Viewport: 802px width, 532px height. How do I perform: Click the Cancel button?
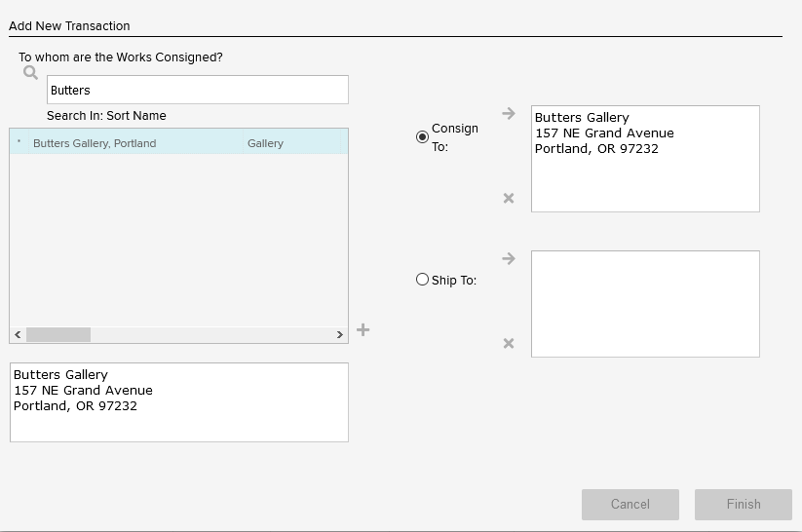pos(630,505)
